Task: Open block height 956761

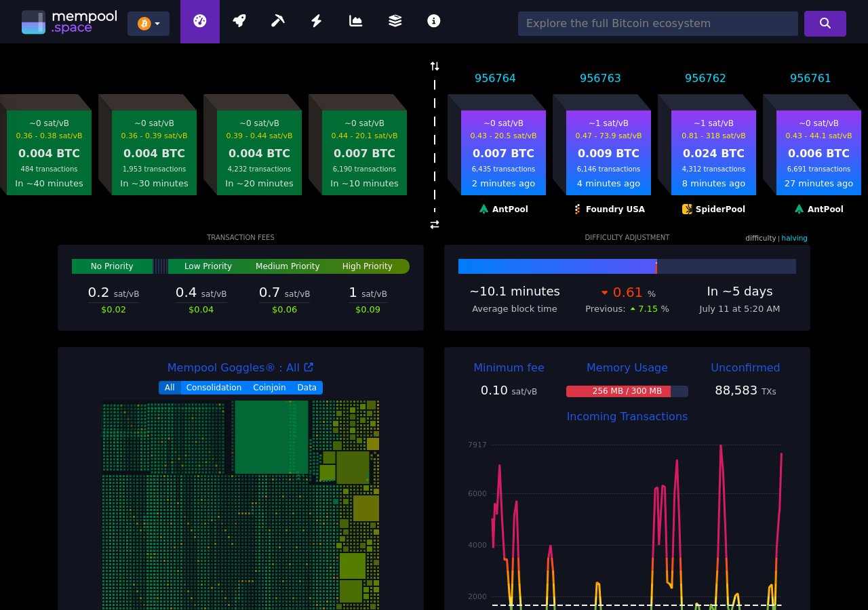Action: click(x=810, y=78)
